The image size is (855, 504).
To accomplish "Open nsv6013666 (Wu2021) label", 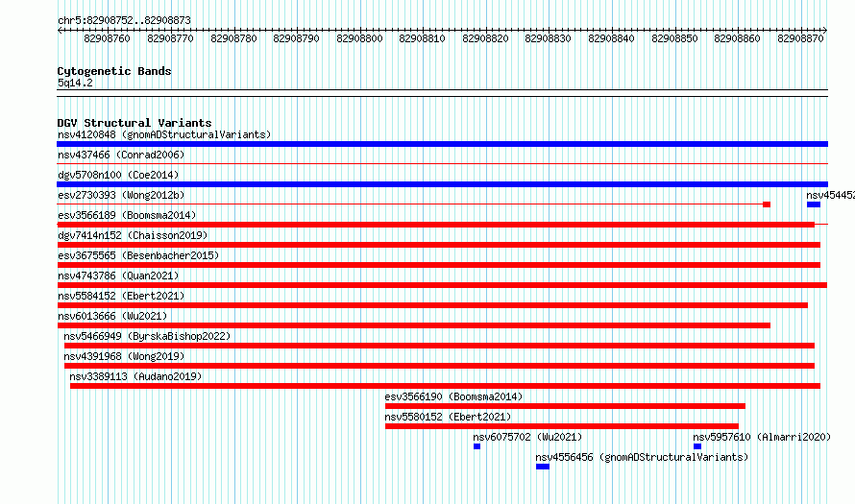I will (x=112, y=316).
